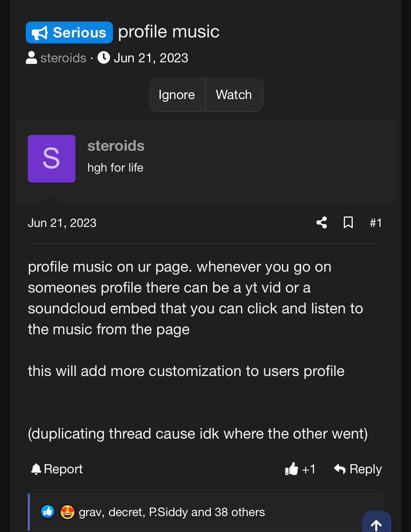Toggle Ignore for this thread
The width and height of the screenshot is (411, 532).
tap(177, 95)
